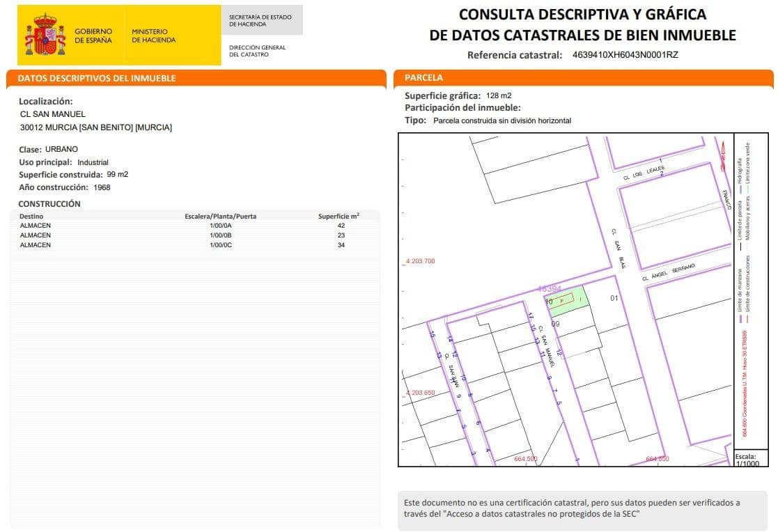Click the disclaimer note about certificación catastral

582,509
